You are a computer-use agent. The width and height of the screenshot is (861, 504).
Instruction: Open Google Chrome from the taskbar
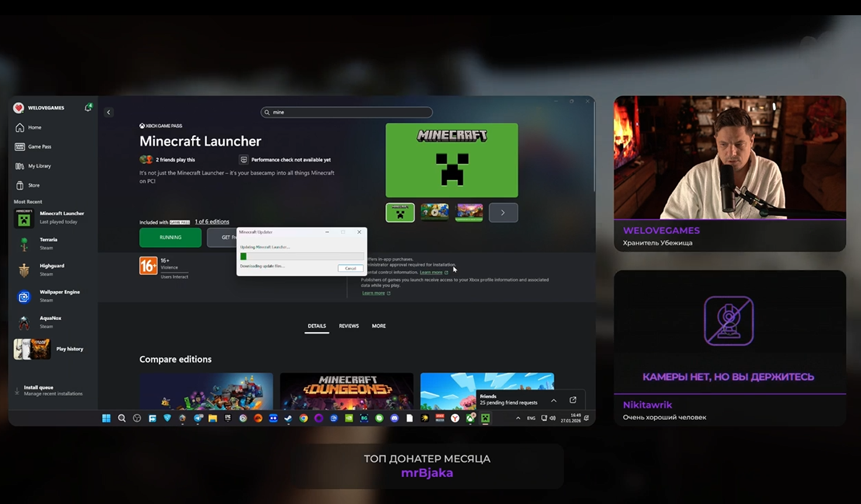point(303,418)
